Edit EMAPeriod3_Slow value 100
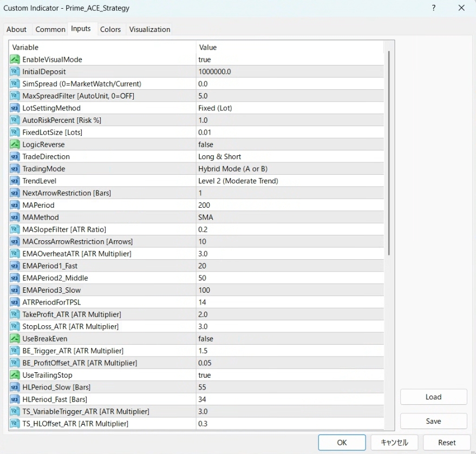The image size is (476, 454). (x=290, y=290)
